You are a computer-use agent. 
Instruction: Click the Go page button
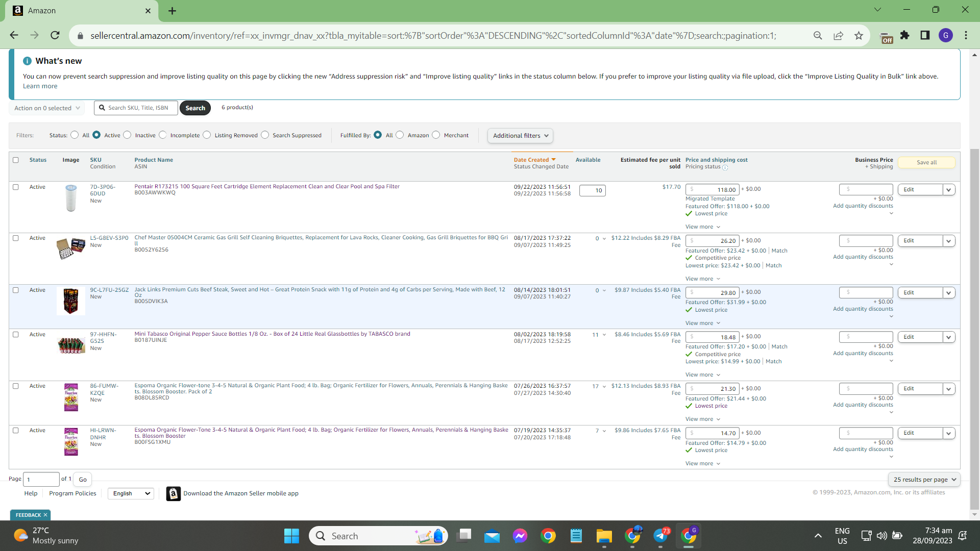(83, 480)
